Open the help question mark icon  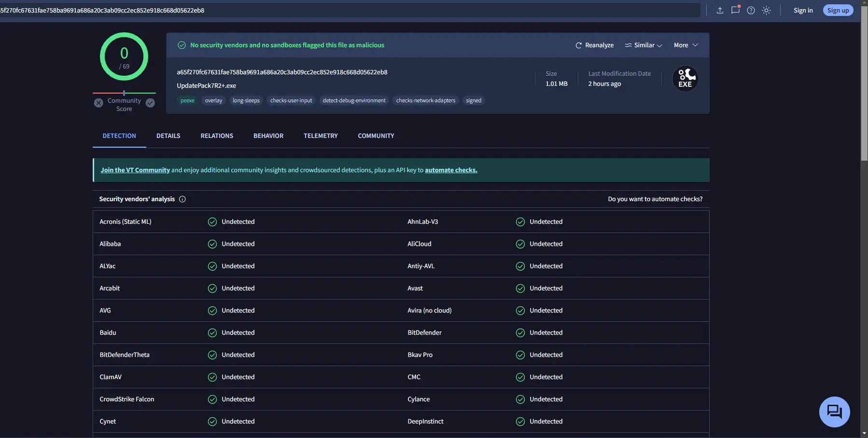pyautogui.click(x=751, y=10)
